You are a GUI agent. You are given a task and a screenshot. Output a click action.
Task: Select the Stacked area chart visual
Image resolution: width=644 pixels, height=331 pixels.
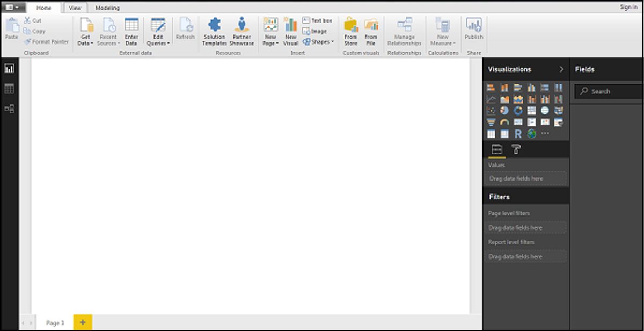[x=518, y=99]
